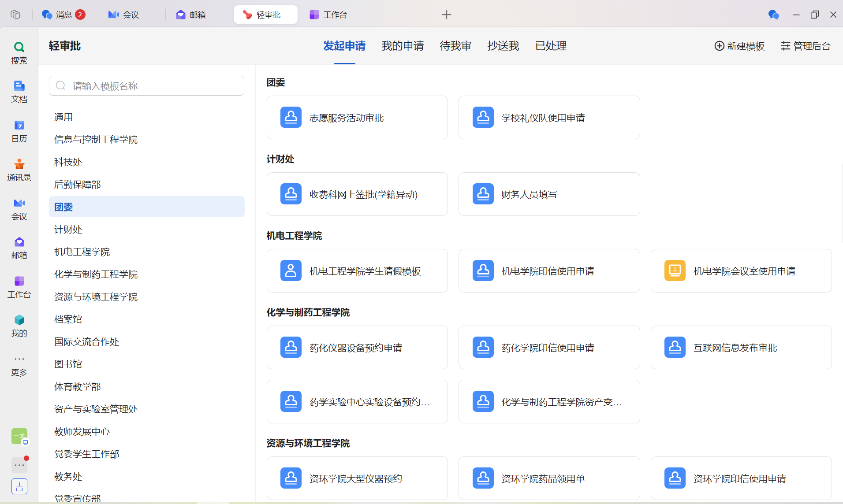Click the plus to open a new tab

click(x=447, y=15)
